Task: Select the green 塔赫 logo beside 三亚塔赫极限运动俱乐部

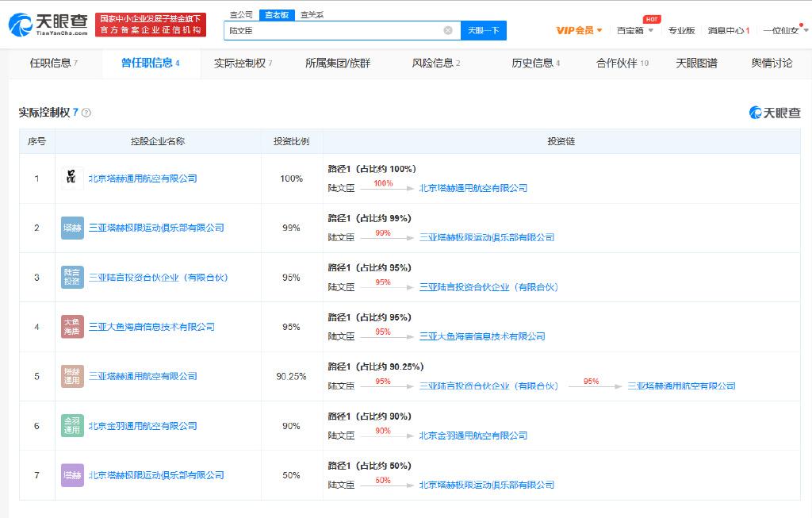Action: coord(72,228)
